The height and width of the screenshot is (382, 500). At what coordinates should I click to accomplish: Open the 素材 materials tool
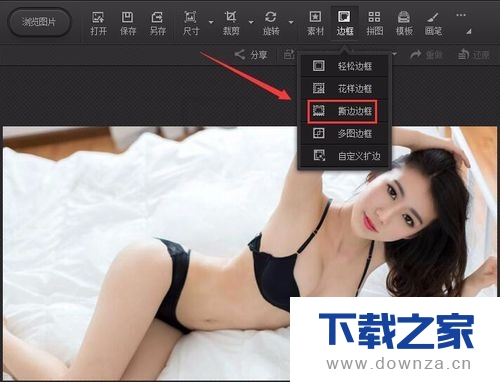[x=315, y=23]
